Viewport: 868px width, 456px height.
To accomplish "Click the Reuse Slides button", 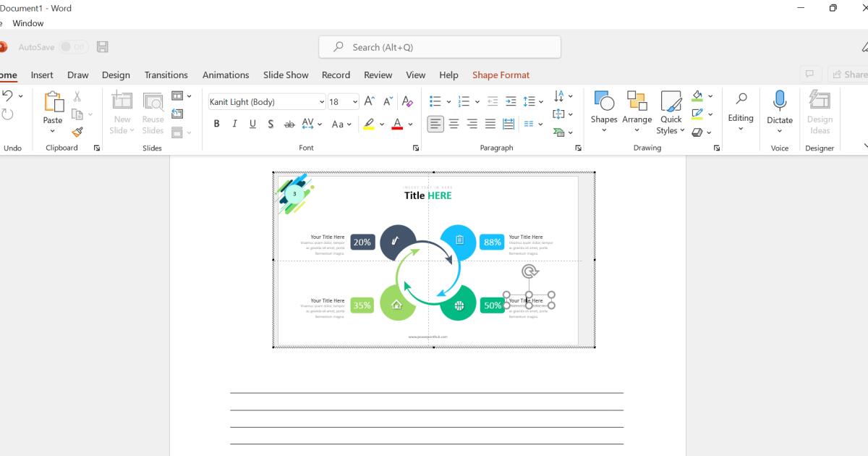I will coord(153,112).
